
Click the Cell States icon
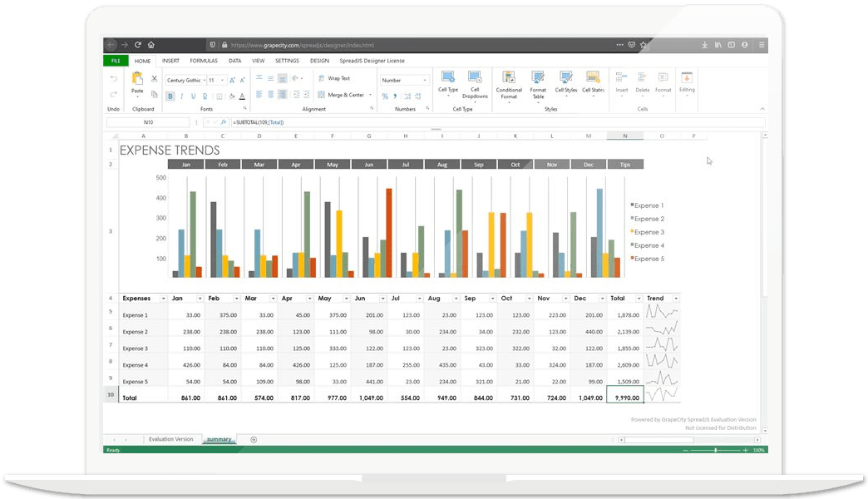(593, 78)
